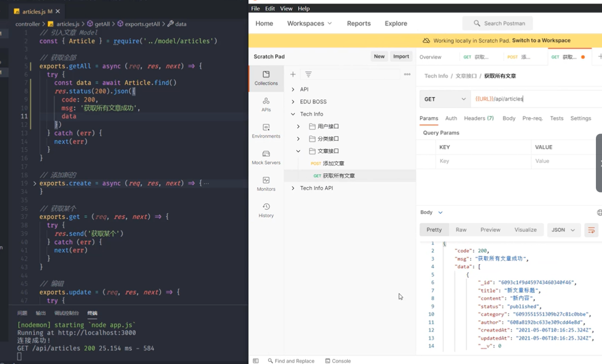Switch to 输出 panel tab in editor
Image resolution: width=602 pixels, height=364 pixels.
pos(41,313)
